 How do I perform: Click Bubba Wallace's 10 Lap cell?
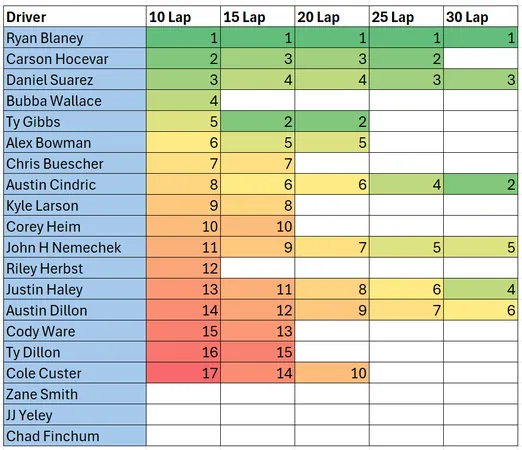click(183, 101)
